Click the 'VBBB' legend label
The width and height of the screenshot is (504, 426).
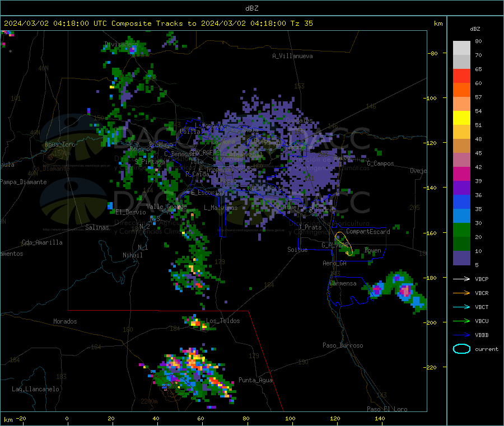pyautogui.click(x=482, y=335)
